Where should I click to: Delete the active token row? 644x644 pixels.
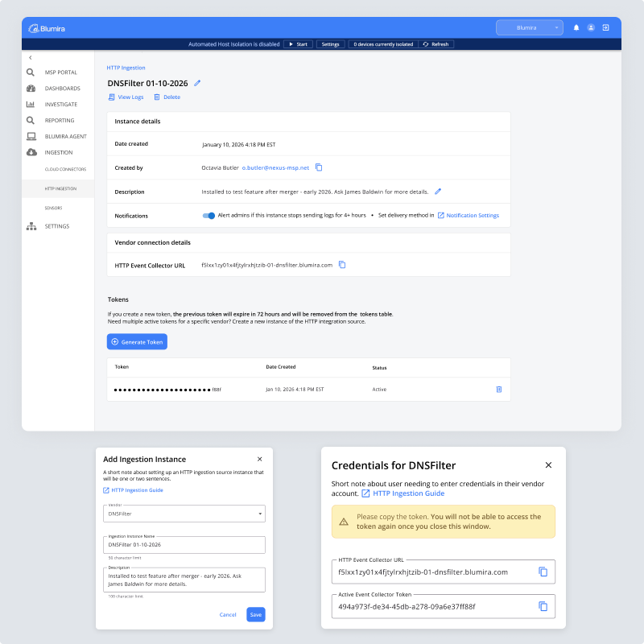pos(499,390)
